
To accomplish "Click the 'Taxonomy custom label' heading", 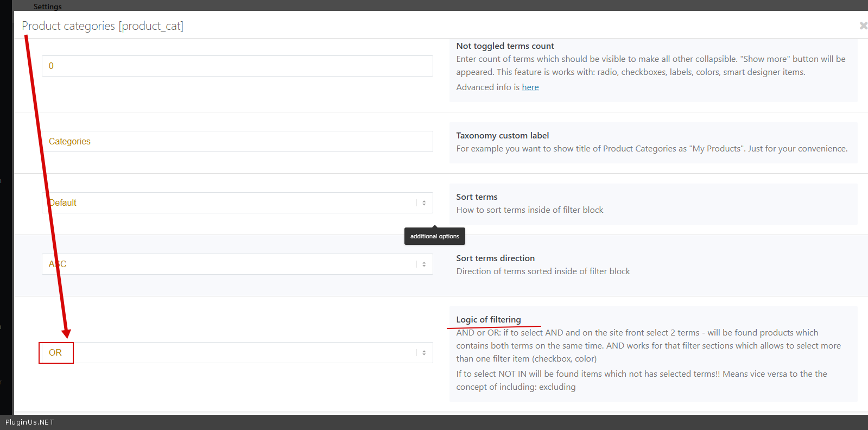I will point(502,136).
